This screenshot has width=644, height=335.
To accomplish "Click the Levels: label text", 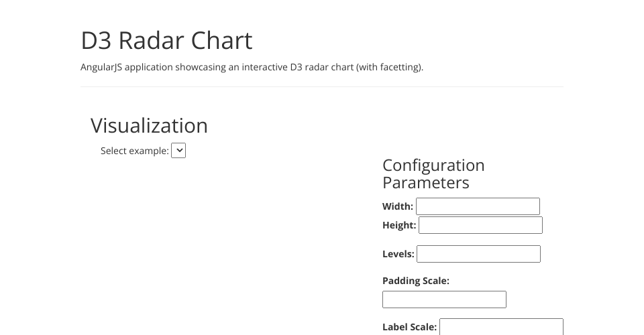I will [398, 254].
